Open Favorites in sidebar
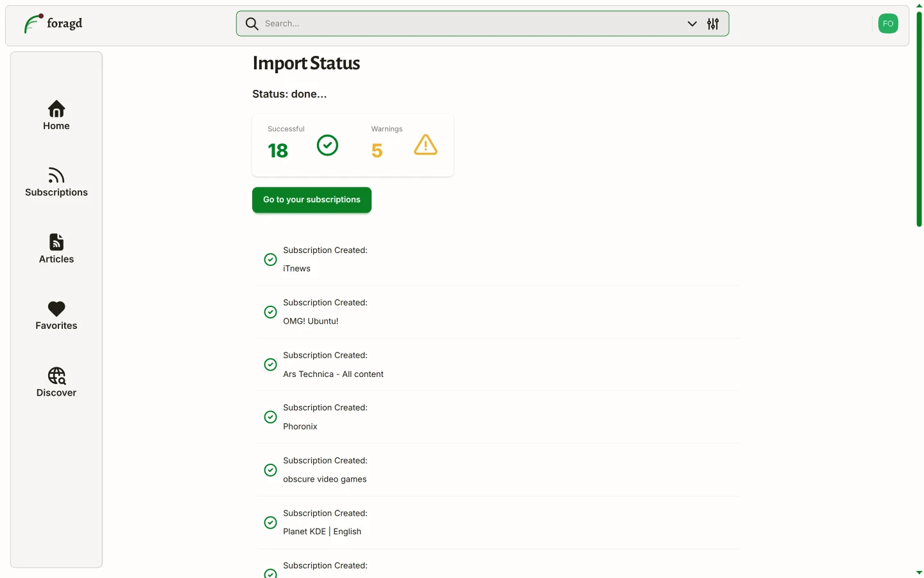Image resolution: width=924 pixels, height=578 pixels. coord(56,316)
